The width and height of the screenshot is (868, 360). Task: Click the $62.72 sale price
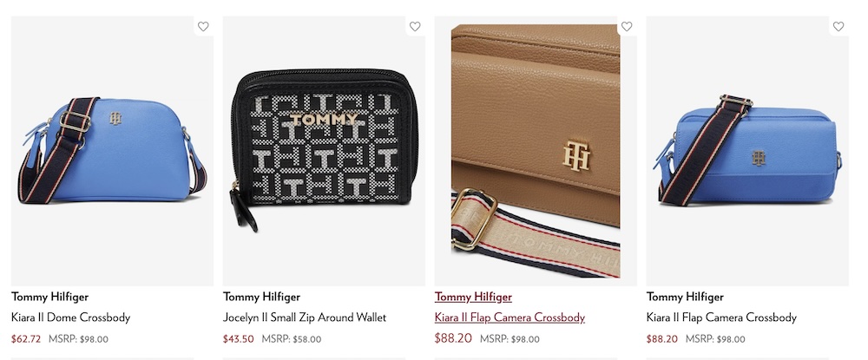tap(26, 339)
